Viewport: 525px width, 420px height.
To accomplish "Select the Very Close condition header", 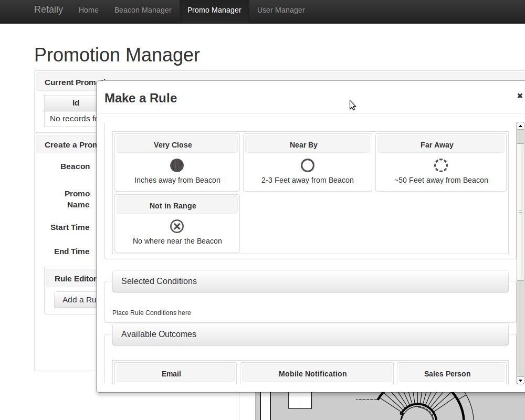I will (177, 145).
